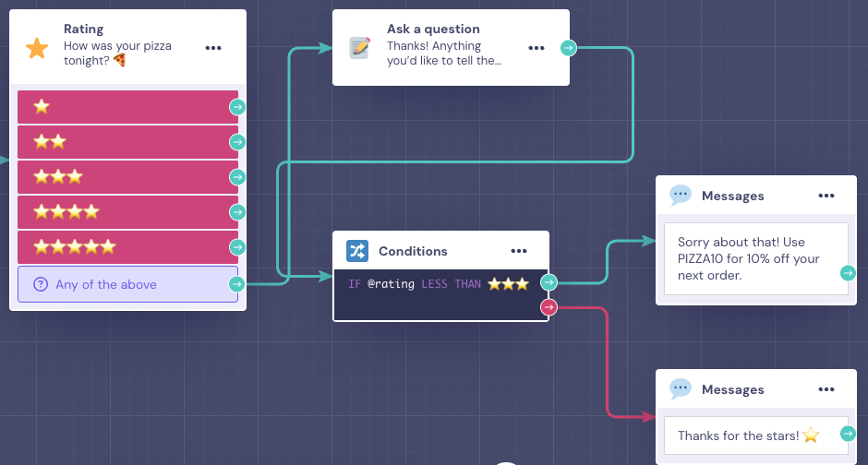
Task: Click the green true output of Conditions
Action: pos(549,282)
